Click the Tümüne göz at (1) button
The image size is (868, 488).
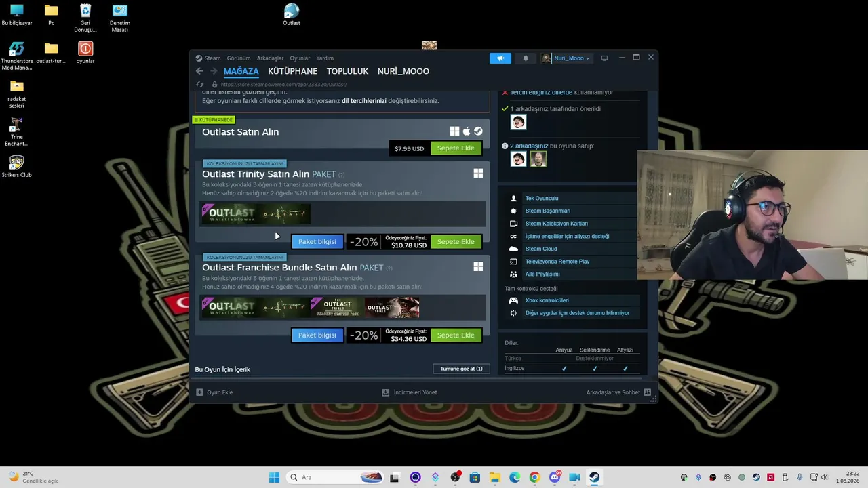pos(461,369)
